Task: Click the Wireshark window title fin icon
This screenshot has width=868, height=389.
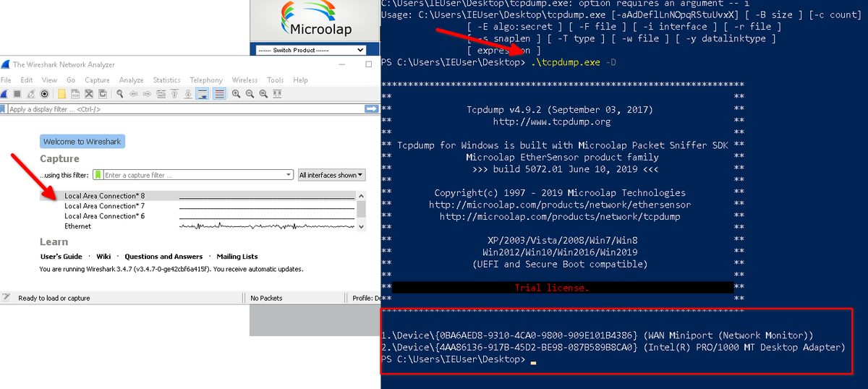Action: (6, 64)
